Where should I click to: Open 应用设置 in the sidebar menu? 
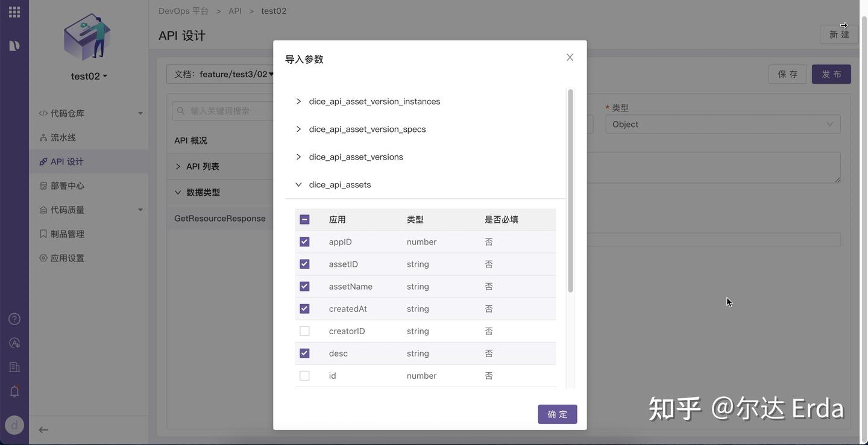[x=89, y=258]
